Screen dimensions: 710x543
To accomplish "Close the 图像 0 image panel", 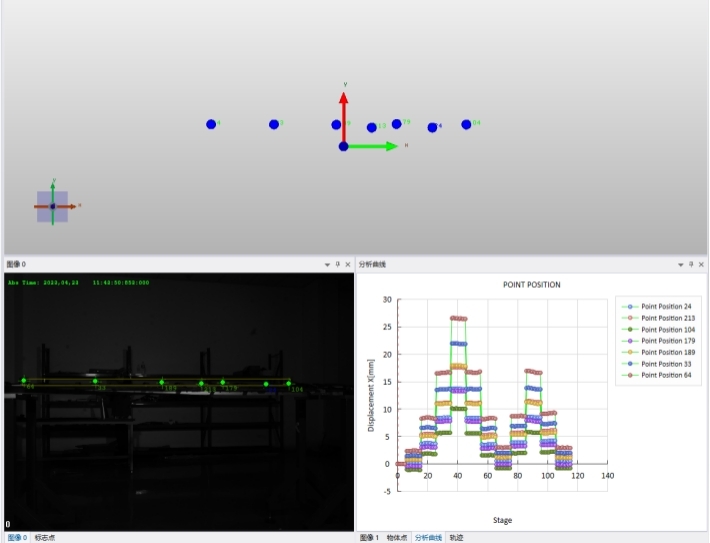I will pos(348,264).
